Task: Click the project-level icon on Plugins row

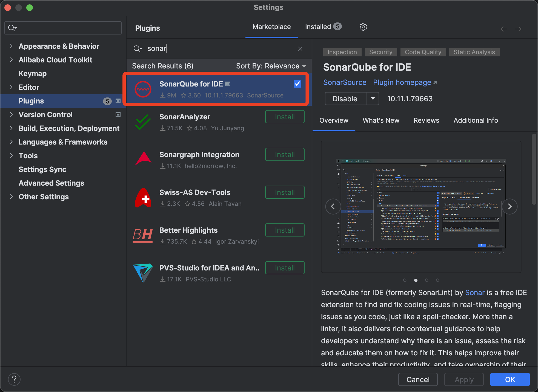Action: tap(118, 101)
